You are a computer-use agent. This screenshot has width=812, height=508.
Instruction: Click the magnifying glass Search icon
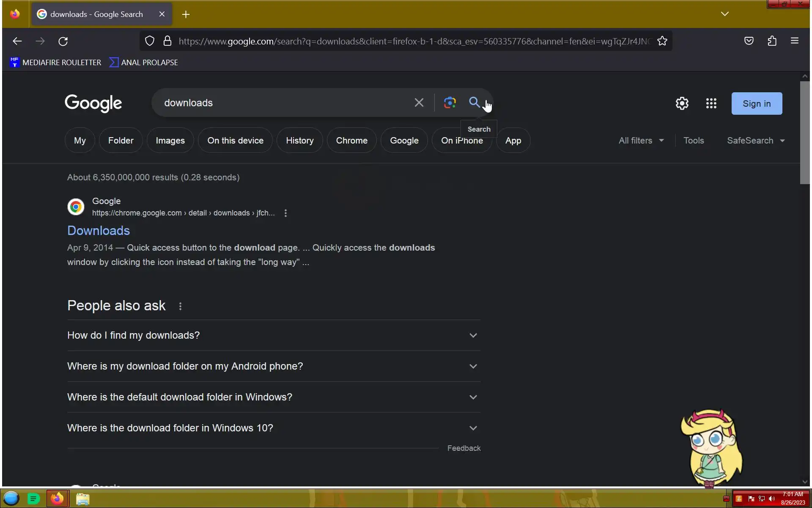(x=474, y=102)
